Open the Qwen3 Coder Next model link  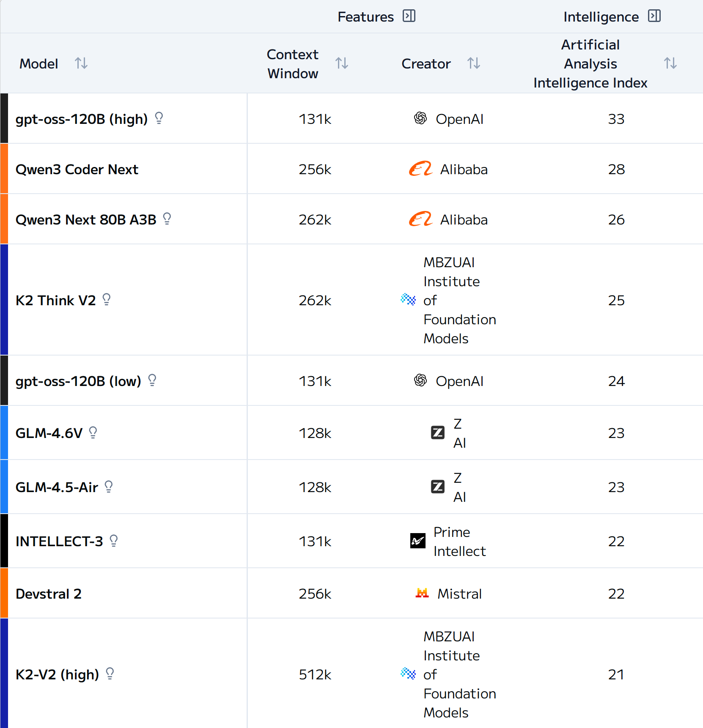click(77, 170)
